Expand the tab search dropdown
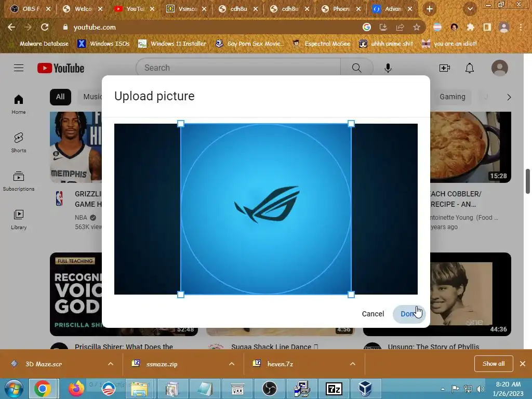The width and height of the screenshot is (532, 399). pos(470,9)
